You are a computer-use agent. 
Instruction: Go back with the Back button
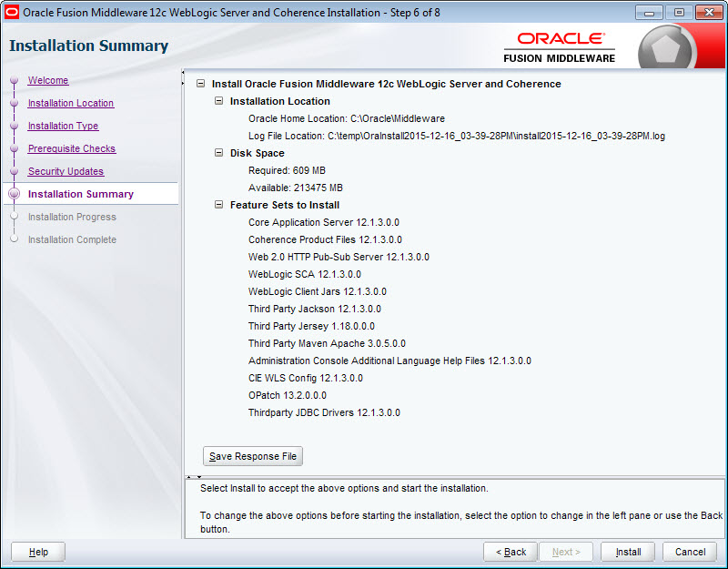(511, 552)
